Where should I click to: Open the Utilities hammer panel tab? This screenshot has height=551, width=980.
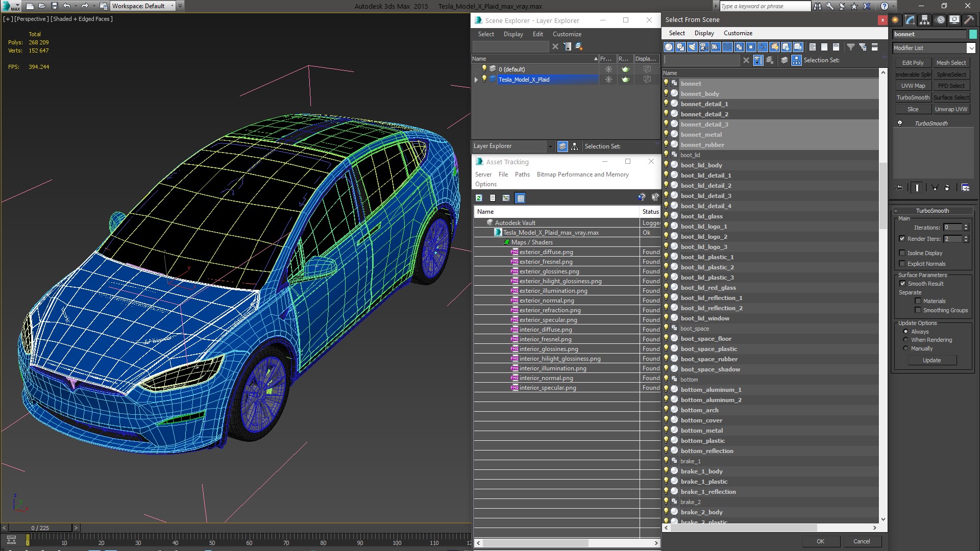tap(968, 20)
